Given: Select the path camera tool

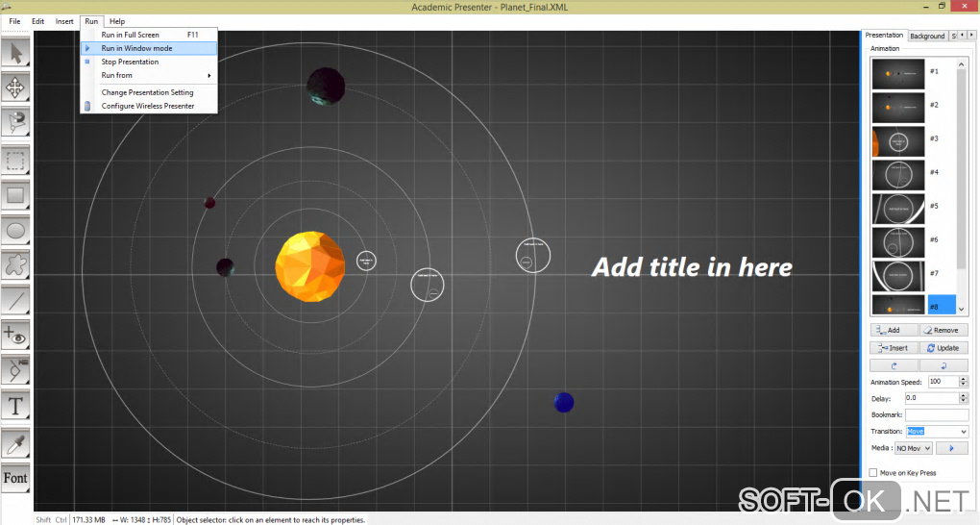Looking at the screenshot, I should click(x=15, y=370).
